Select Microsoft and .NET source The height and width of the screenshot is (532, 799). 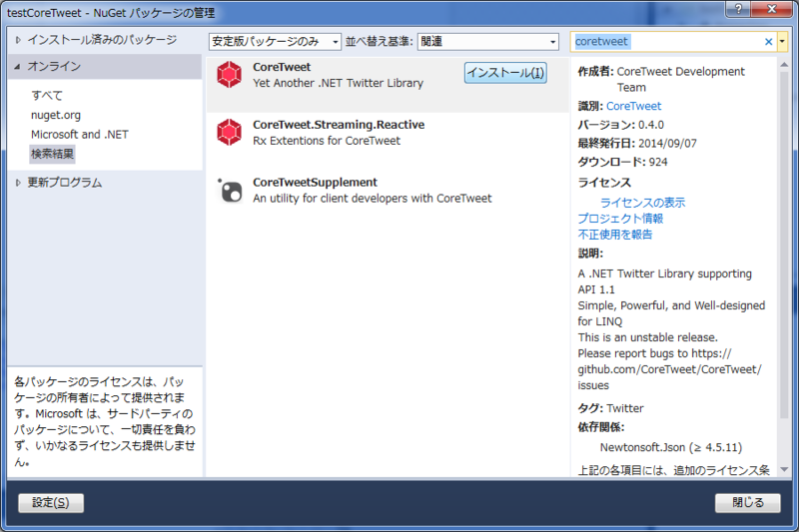[x=80, y=135]
